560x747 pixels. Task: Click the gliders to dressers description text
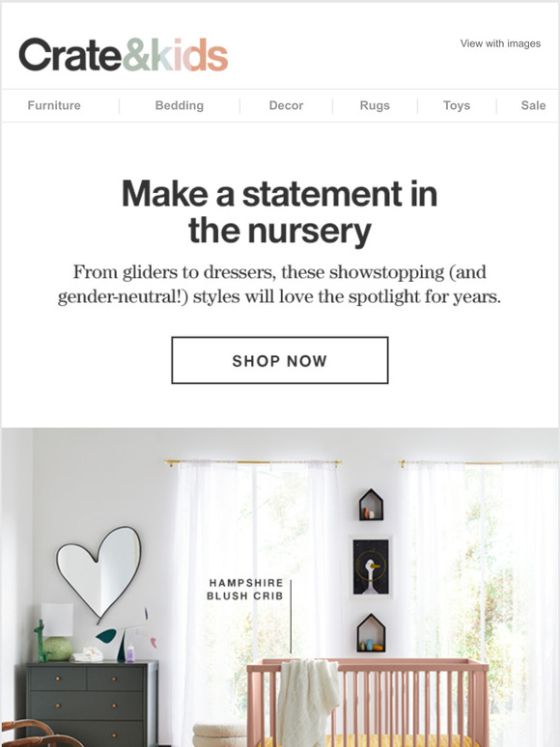[x=280, y=285]
